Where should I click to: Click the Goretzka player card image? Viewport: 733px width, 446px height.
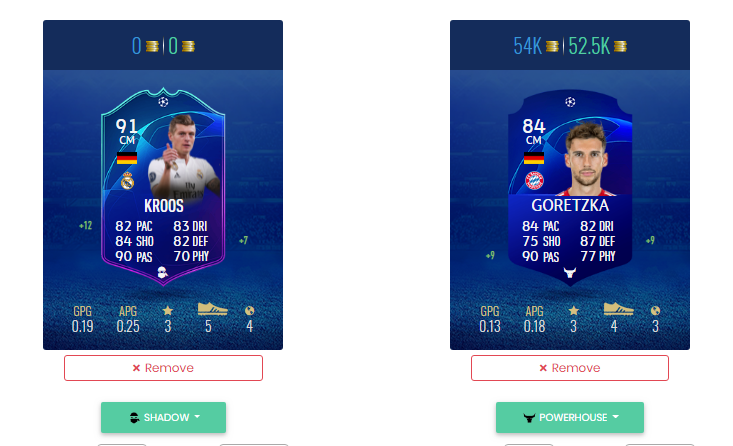pos(570,187)
